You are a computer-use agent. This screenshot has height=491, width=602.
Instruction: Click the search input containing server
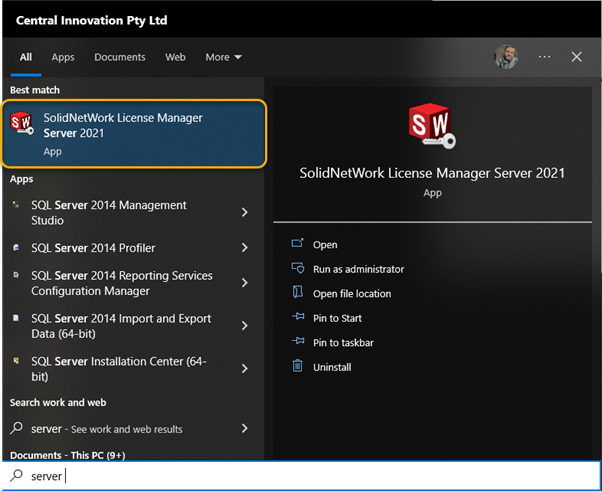pyautogui.click(x=301, y=476)
